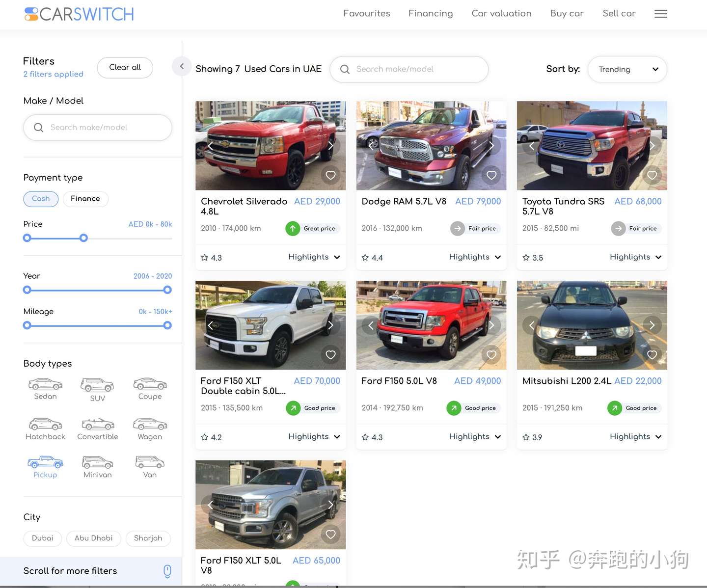Favourite the Mitsubishi L200 heart icon
Image resolution: width=707 pixels, height=588 pixels.
(652, 355)
